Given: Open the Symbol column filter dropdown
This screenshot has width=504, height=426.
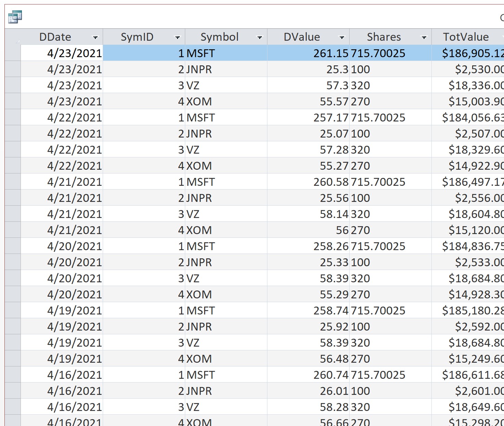Looking at the screenshot, I should [x=260, y=37].
